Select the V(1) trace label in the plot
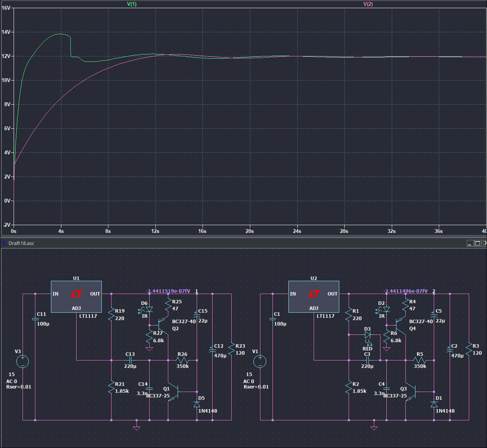Image resolution: width=487 pixels, height=448 pixels. tap(132, 4)
